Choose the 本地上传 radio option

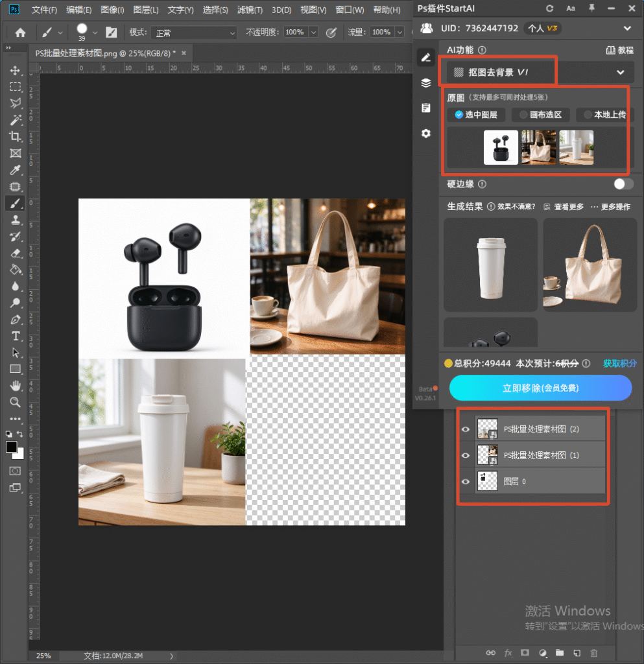coord(604,115)
